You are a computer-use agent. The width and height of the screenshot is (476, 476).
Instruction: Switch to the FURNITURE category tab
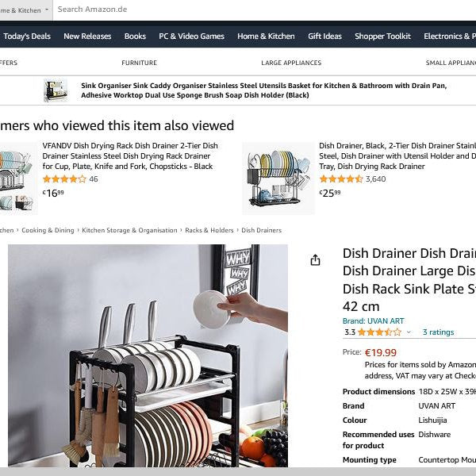pos(140,63)
